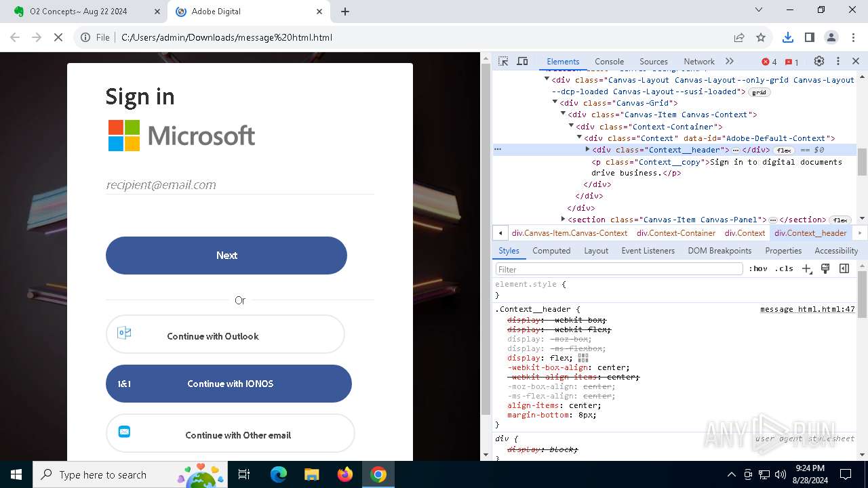Close the DevTools panel
The image size is (868, 488).
point(856,61)
